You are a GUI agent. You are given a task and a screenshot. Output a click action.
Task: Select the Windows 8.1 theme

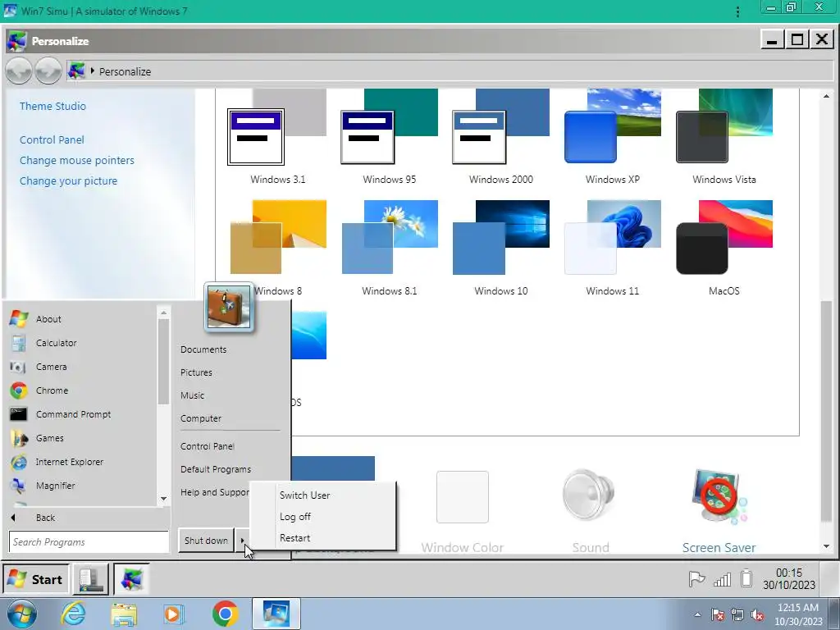coord(390,248)
